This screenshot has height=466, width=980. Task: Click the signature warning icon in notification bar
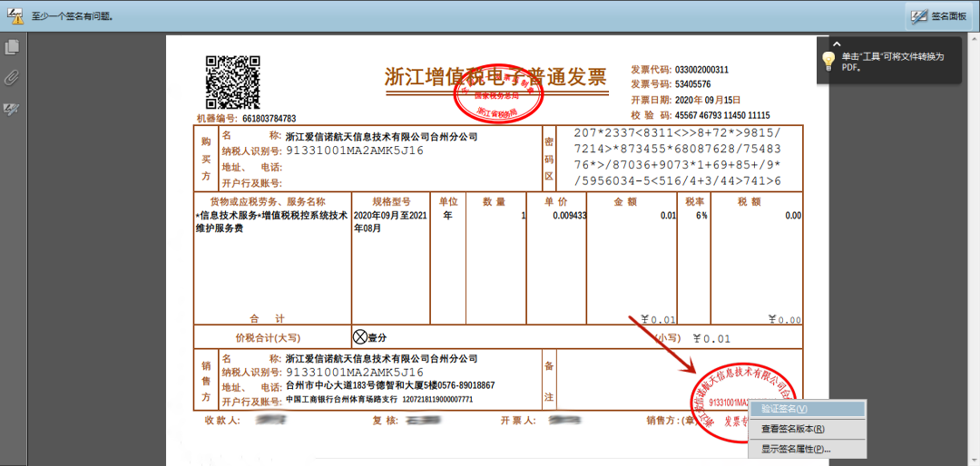(x=15, y=16)
